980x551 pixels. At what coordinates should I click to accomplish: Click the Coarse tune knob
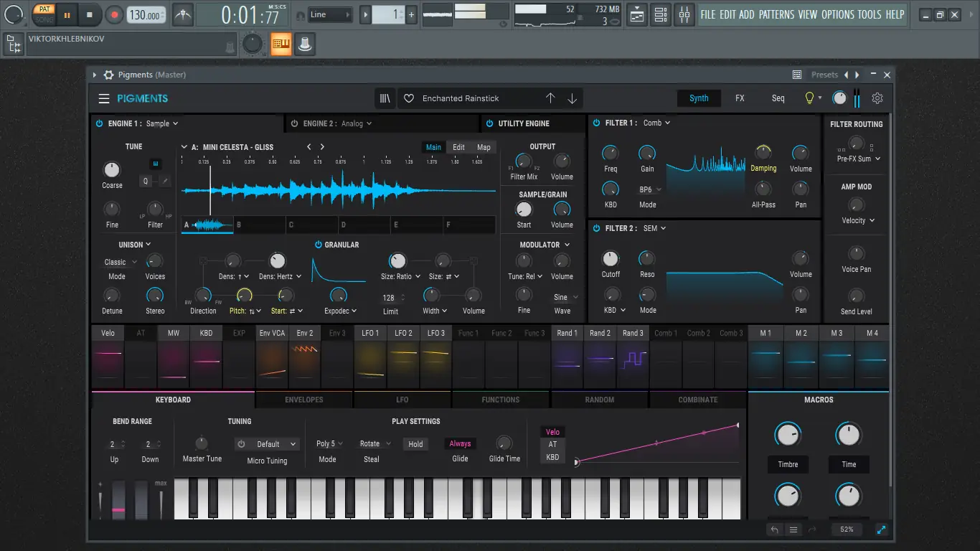coord(112,169)
